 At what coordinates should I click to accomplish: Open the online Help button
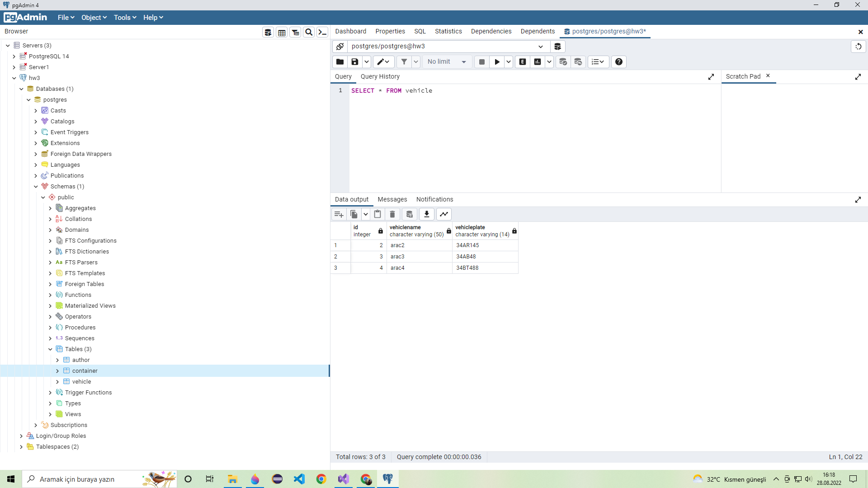pos(618,61)
